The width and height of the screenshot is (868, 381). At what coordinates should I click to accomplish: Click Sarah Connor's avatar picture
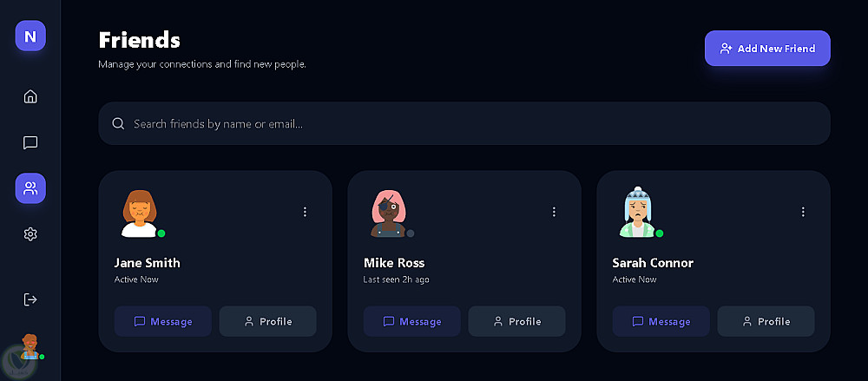(636, 213)
